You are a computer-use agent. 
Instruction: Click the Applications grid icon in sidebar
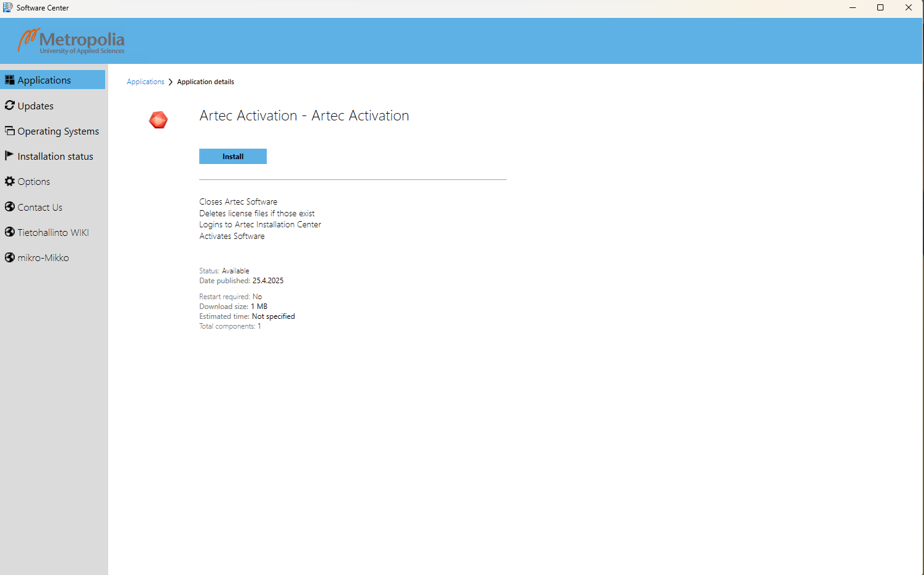point(9,80)
